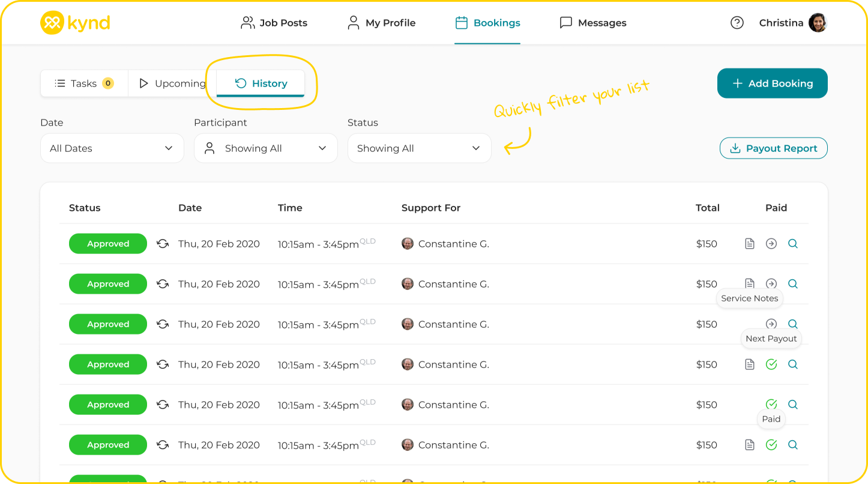The image size is (868, 484).
Task: Click the Date column header
Action: 190,208
